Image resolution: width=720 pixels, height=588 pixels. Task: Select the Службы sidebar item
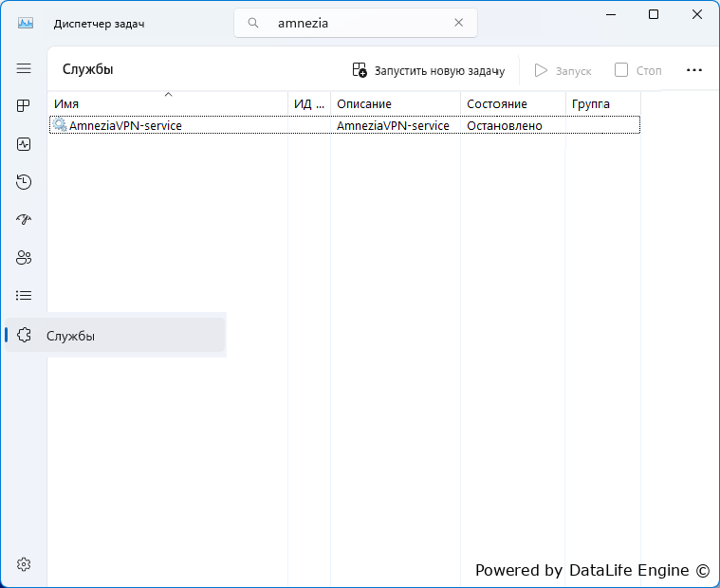tap(115, 335)
